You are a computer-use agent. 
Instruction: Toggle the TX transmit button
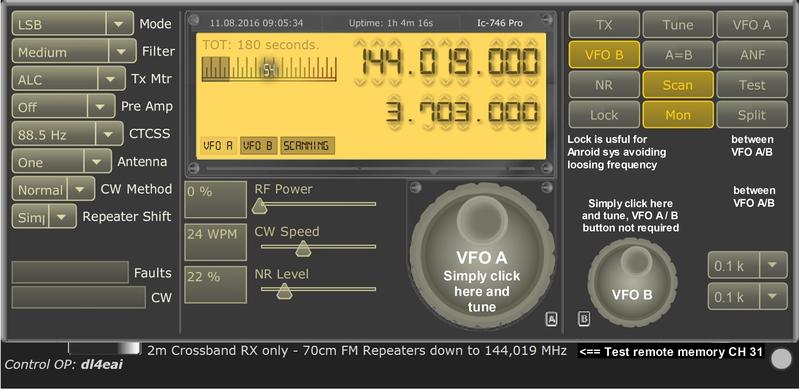point(604,25)
